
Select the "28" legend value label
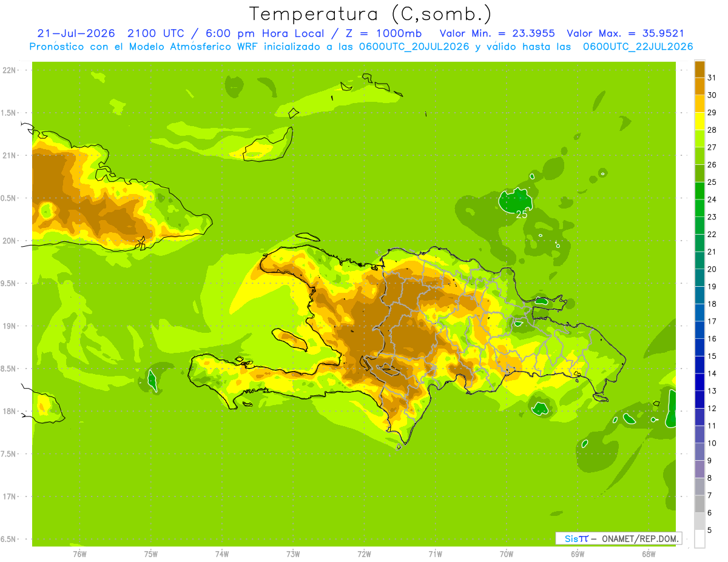click(x=712, y=130)
